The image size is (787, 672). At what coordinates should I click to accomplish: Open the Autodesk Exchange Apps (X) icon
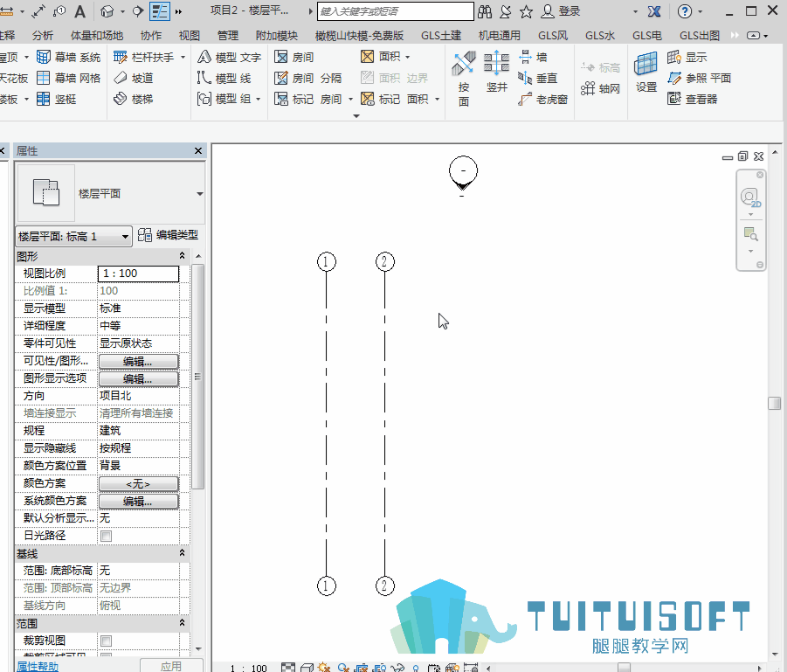654,11
